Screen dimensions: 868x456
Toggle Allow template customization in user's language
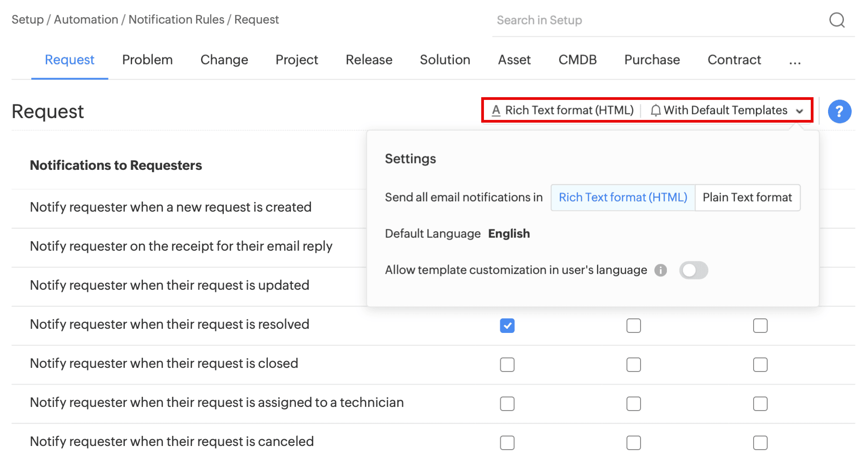click(x=693, y=270)
